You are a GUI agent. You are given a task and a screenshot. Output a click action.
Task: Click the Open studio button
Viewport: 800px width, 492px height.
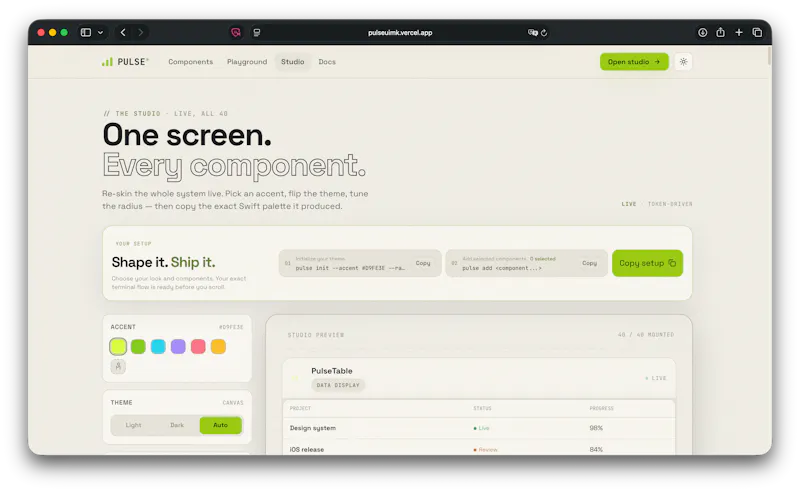click(x=634, y=62)
